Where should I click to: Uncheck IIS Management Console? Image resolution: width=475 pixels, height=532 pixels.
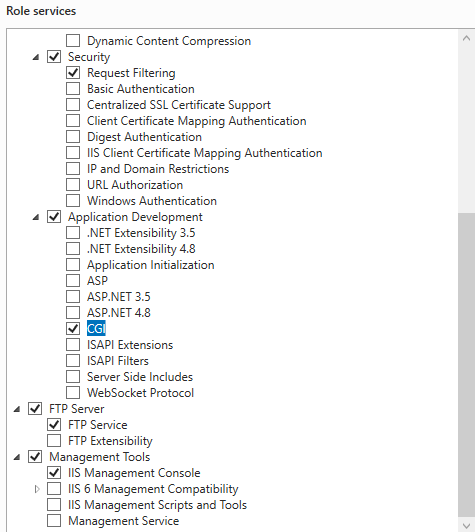click(x=54, y=473)
